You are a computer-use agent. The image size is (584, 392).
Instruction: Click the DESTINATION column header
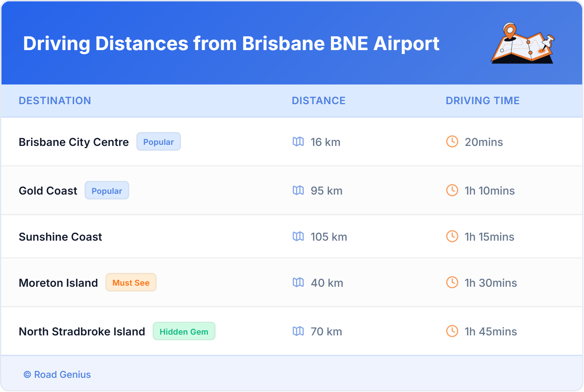click(x=55, y=101)
